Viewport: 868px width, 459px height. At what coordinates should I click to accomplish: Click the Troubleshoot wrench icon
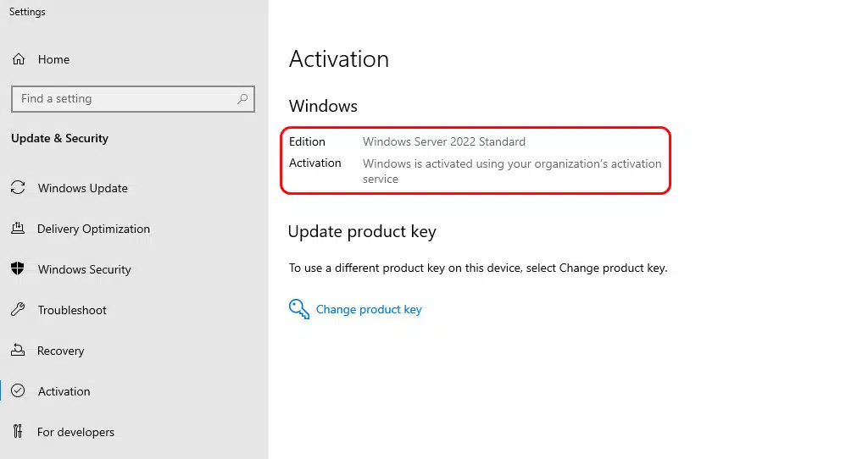click(18, 310)
